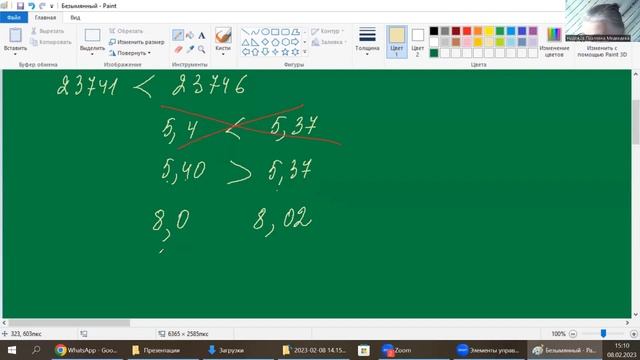
Task: Choose the line shape
Action: [245, 32]
